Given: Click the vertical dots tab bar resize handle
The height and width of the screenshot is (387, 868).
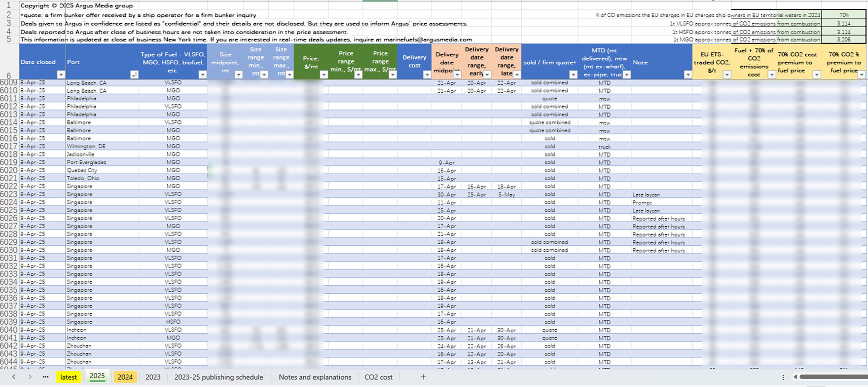Looking at the screenshot, I should pos(783,377).
